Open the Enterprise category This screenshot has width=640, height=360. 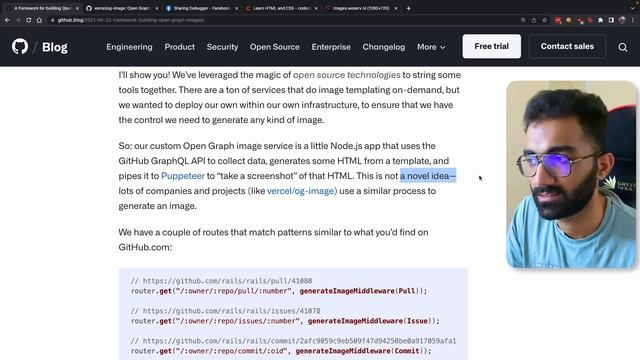[331, 47]
